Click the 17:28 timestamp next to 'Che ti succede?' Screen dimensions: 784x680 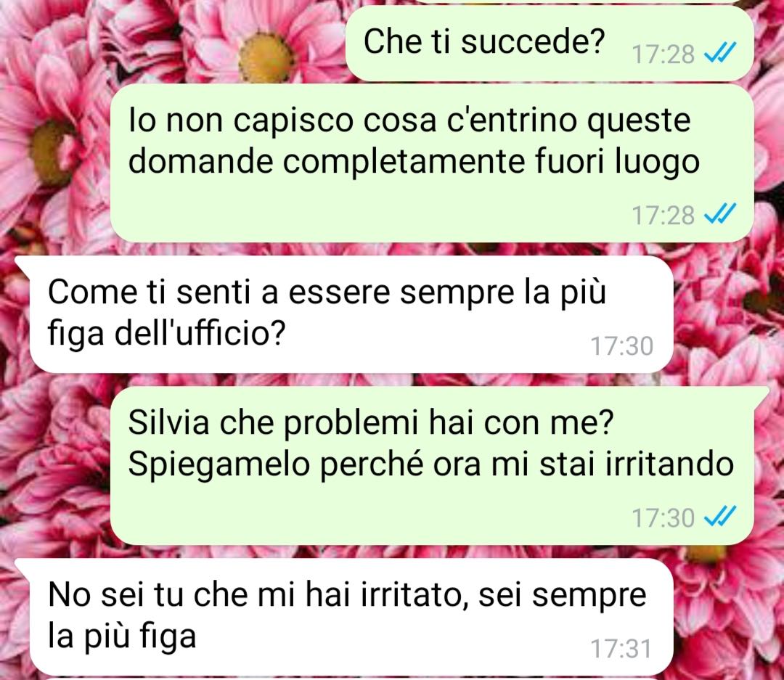coord(663,54)
